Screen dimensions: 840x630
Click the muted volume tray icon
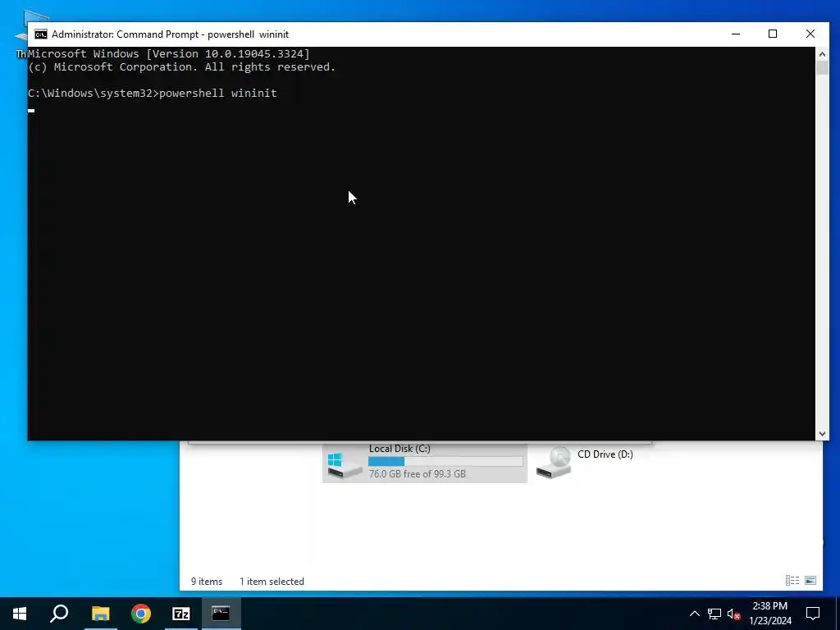(x=734, y=614)
